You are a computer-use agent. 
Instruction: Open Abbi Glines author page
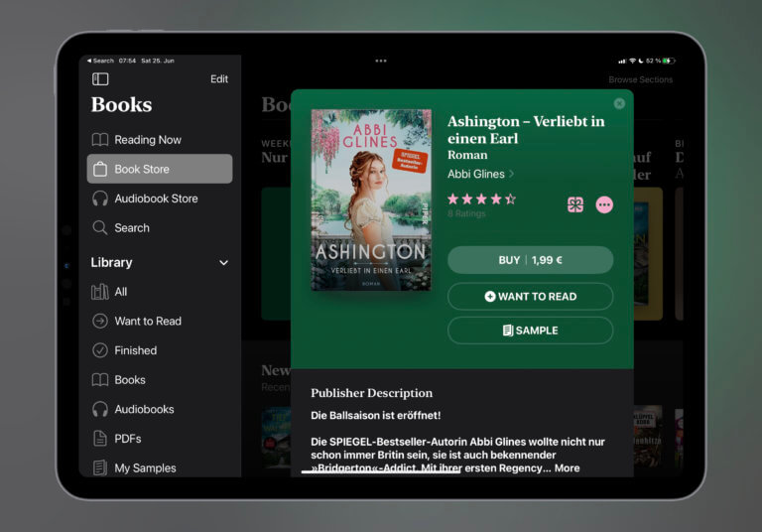[480, 174]
